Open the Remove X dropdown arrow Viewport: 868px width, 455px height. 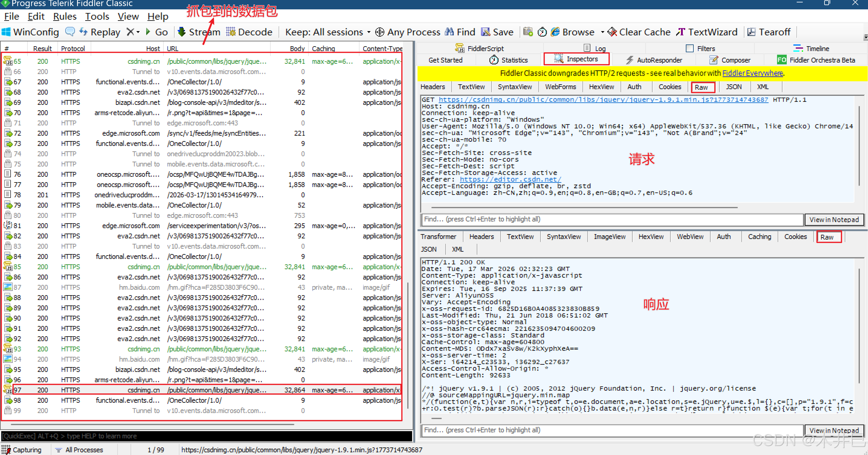tap(138, 32)
